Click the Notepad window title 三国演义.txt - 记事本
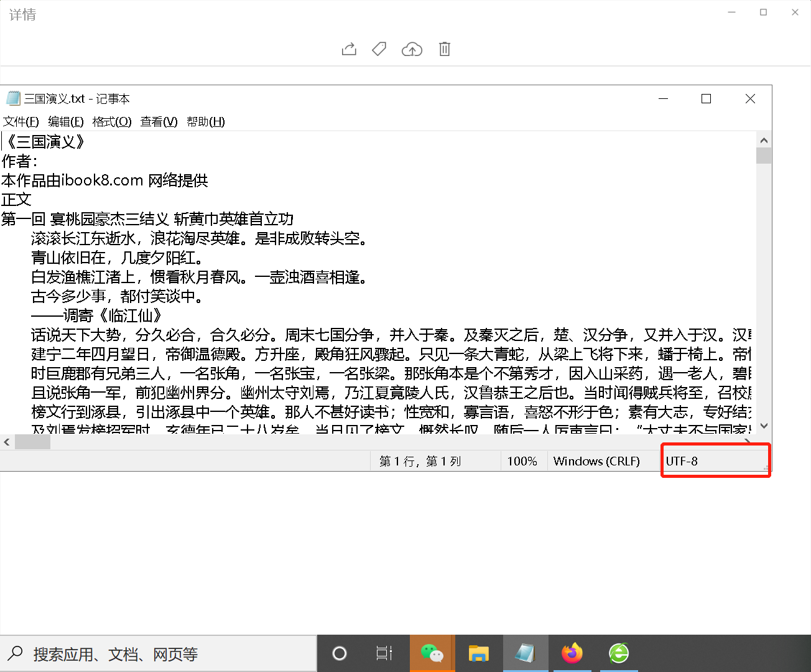811x672 pixels. [76, 99]
